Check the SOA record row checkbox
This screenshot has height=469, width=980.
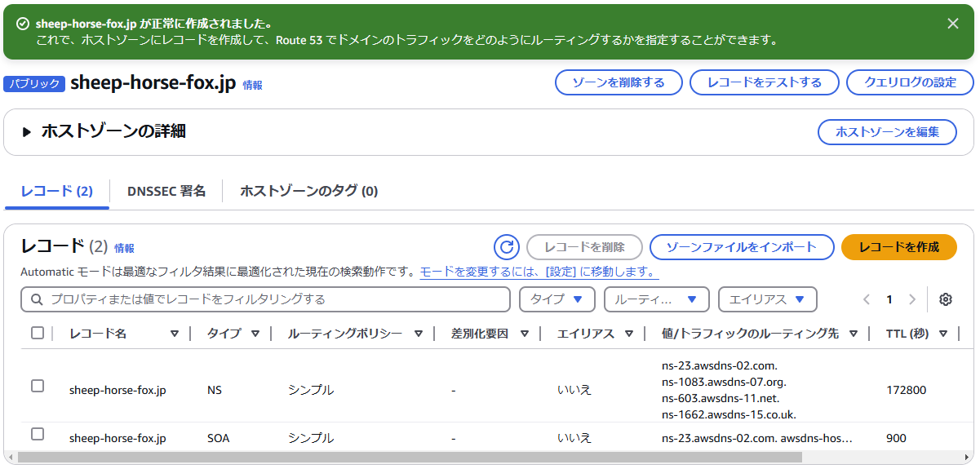pos(38,433)
